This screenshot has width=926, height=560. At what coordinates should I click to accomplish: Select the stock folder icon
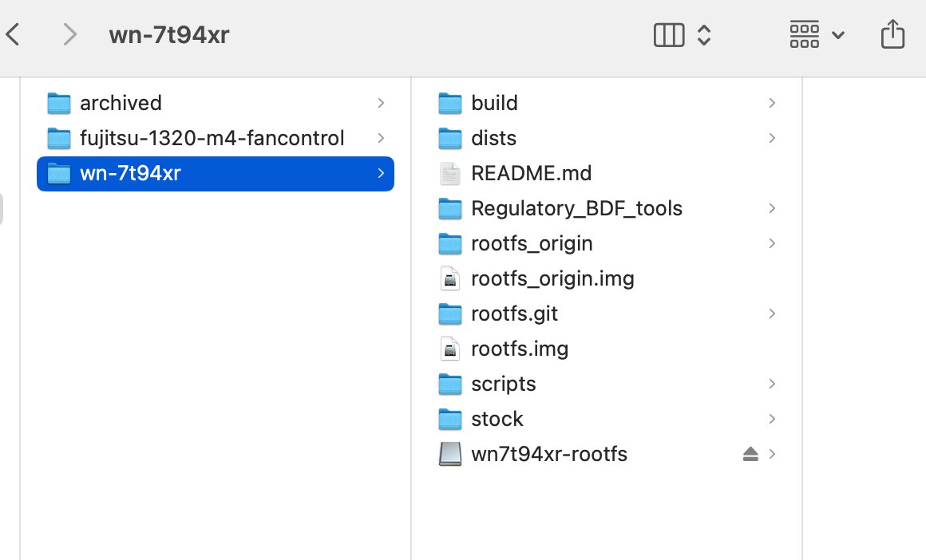pos(450,419)
